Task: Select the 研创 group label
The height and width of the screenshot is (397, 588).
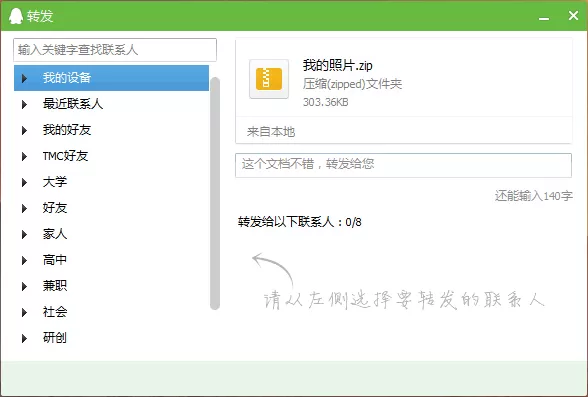Action: [x=55, y=338]
